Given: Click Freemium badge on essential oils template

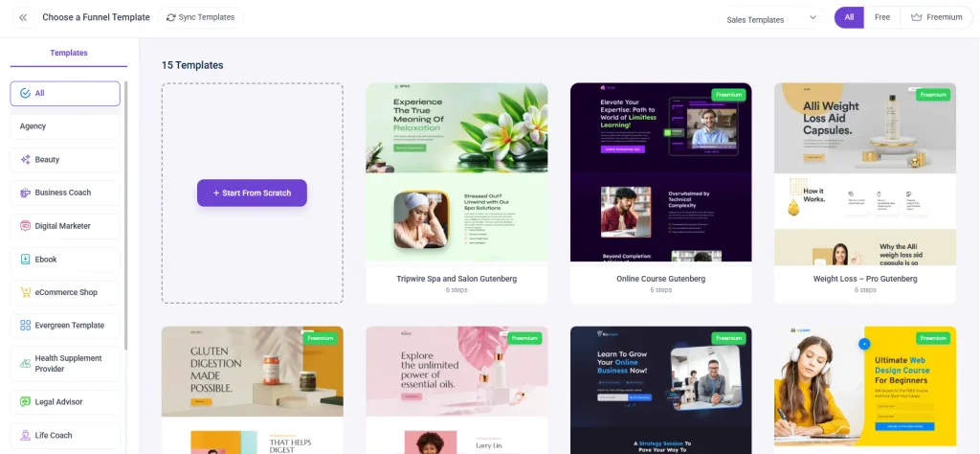Looking at the screenshot, I should tap(524, 338).
